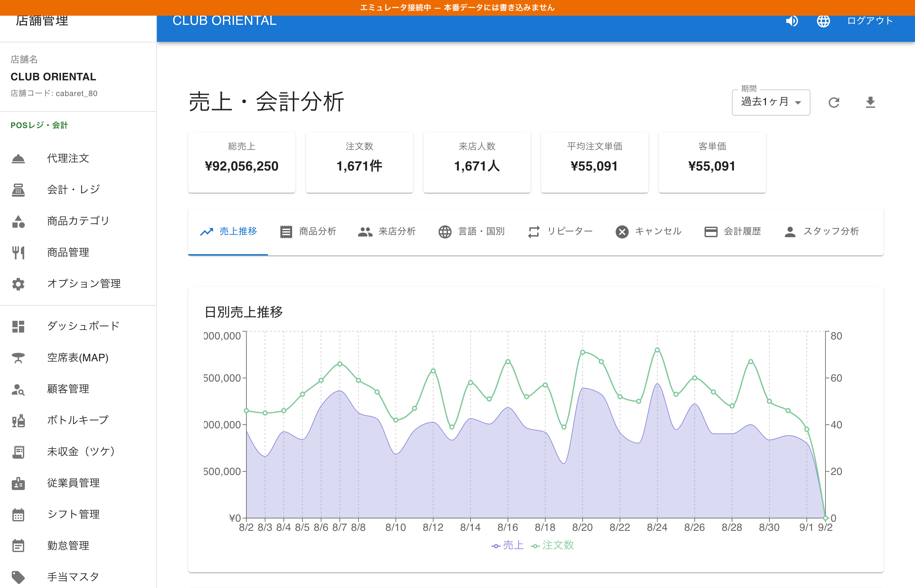Click the 従業員管理 badge icon
The height and width of the screenshot is (588, 915).
point(18,483)
